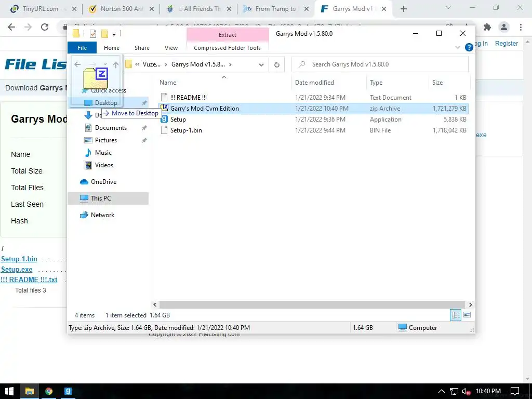Viewport: 532px width, 399px height.
Task: Click the Explorer help question mark icon
Action: pyautogui.click(x=469, y=47)
